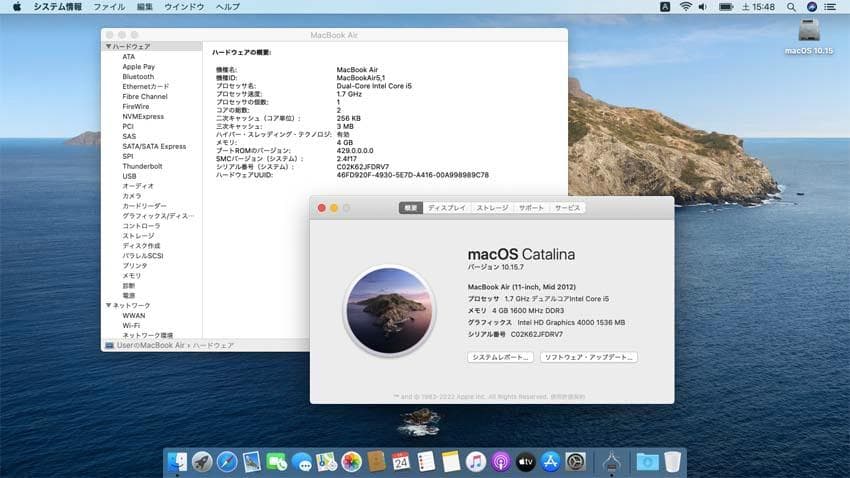850x478 pixels.
Task: Open Launchpad rocket icon in Dock
Action: (202, 462)
